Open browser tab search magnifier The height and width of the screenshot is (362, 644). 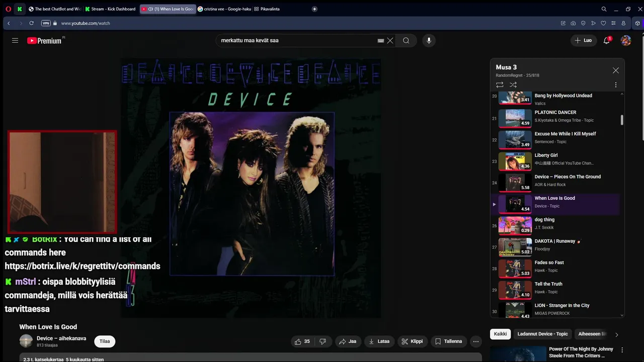(604, 9)
